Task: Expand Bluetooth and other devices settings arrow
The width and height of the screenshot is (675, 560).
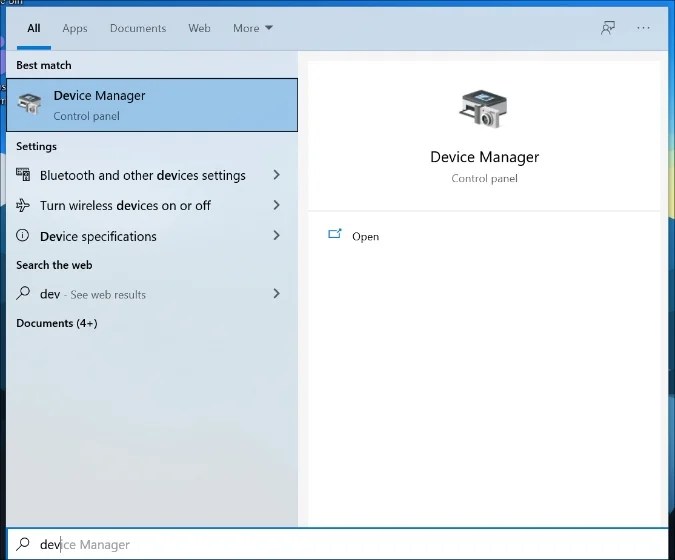Action: (276, 175)
